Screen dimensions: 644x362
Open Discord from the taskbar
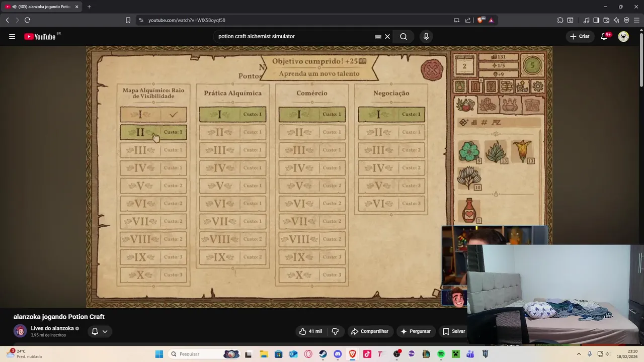click(x=338, y=354)
